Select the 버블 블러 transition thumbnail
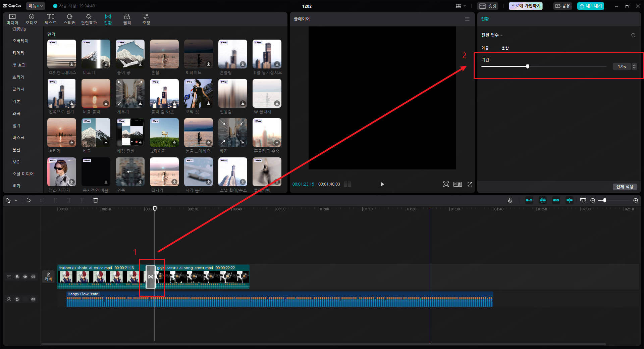This screenshot has width=644, height=349. 96,93
